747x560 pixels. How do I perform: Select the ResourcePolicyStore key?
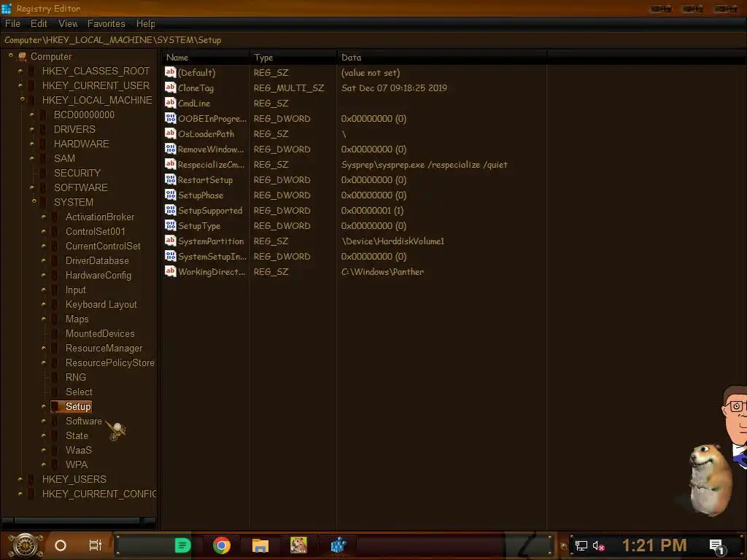(x=110, y=362)
